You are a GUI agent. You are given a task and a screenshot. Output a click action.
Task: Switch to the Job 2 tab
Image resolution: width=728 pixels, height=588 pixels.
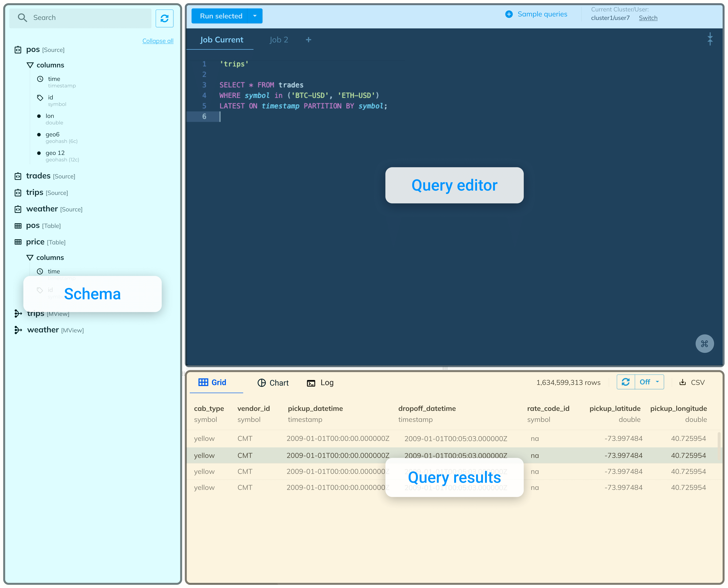pos(279,40)
